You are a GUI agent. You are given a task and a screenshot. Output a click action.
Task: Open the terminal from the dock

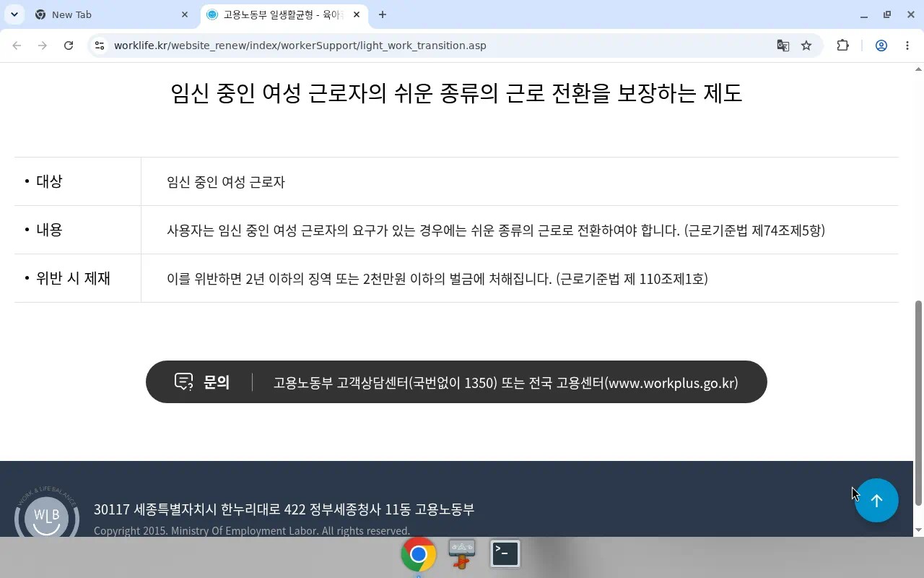coord(505,553)
